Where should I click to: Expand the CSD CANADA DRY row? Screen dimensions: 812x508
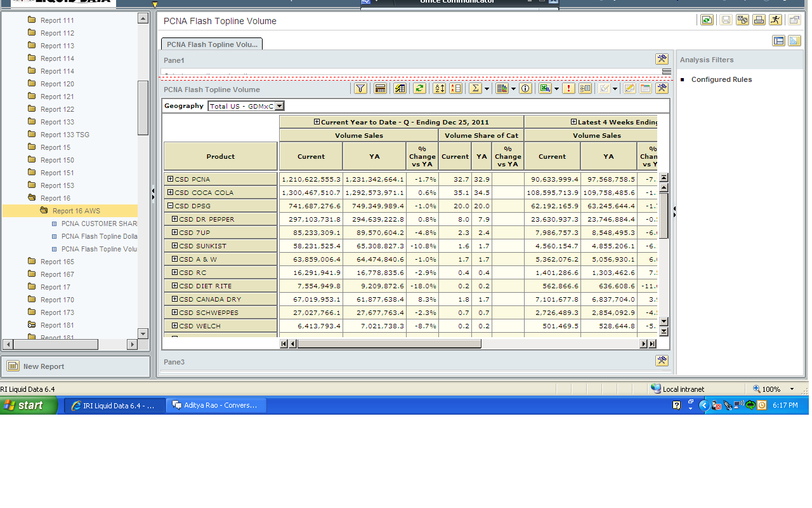click(x=174, y=299)
